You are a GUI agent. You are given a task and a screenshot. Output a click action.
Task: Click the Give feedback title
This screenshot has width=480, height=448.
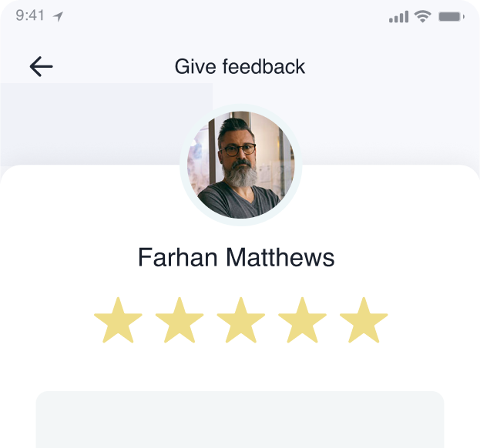click(x=240, y=67)
